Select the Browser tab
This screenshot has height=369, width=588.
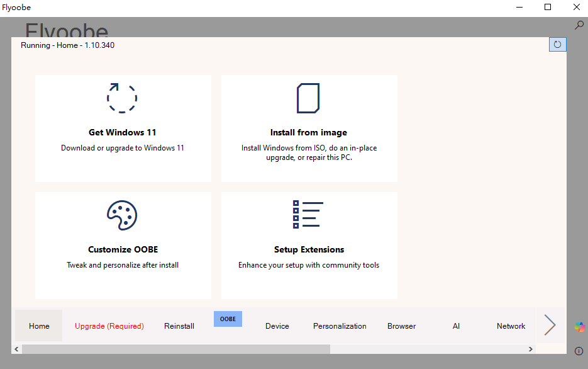coord(401,326)
